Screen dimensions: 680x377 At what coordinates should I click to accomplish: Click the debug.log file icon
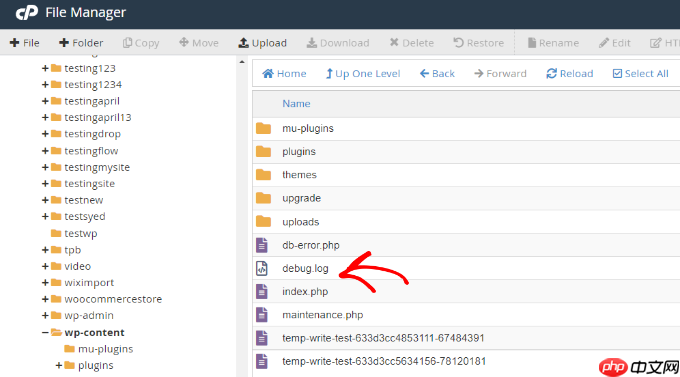[262, 269]
